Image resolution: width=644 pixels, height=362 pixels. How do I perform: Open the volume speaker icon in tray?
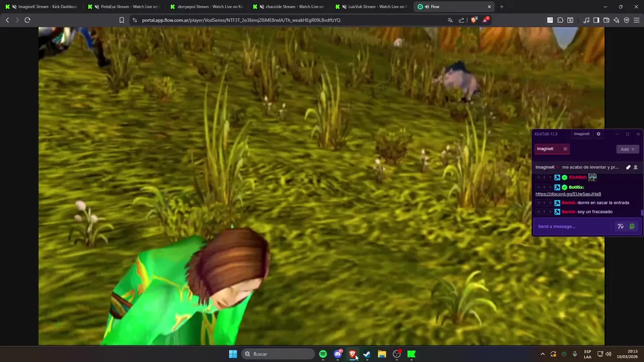pyautogui.click(x=609, y=354)
